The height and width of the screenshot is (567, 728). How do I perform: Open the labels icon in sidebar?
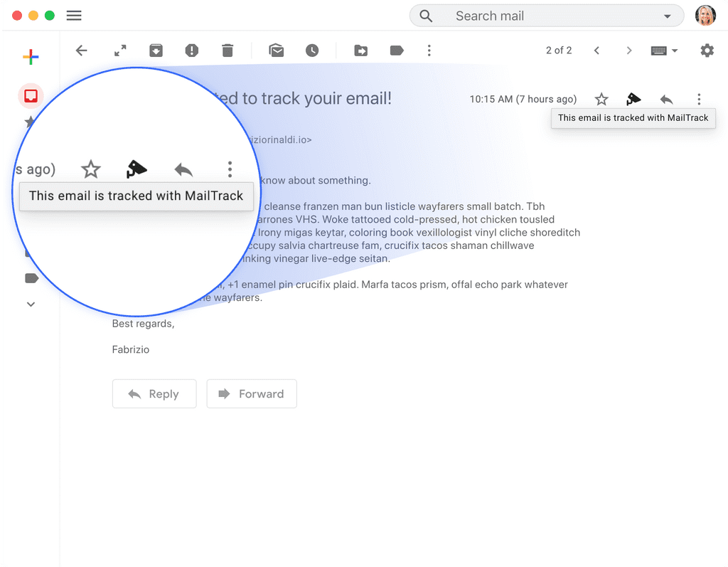31,278
